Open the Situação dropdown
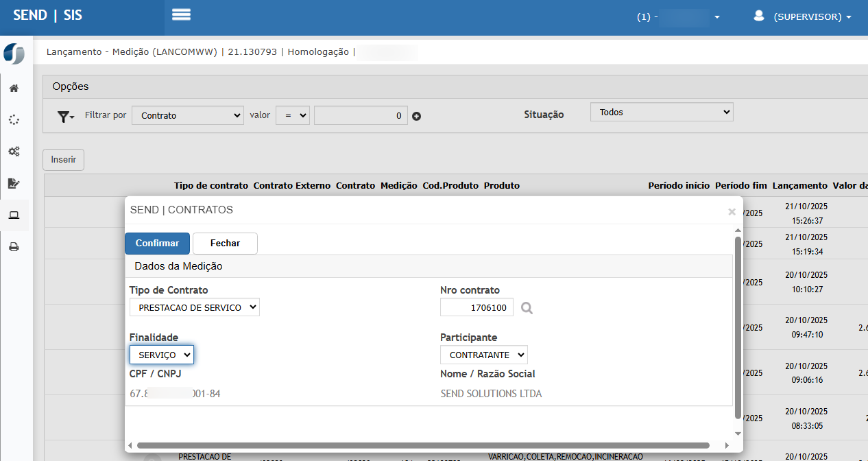 (661, 112)
